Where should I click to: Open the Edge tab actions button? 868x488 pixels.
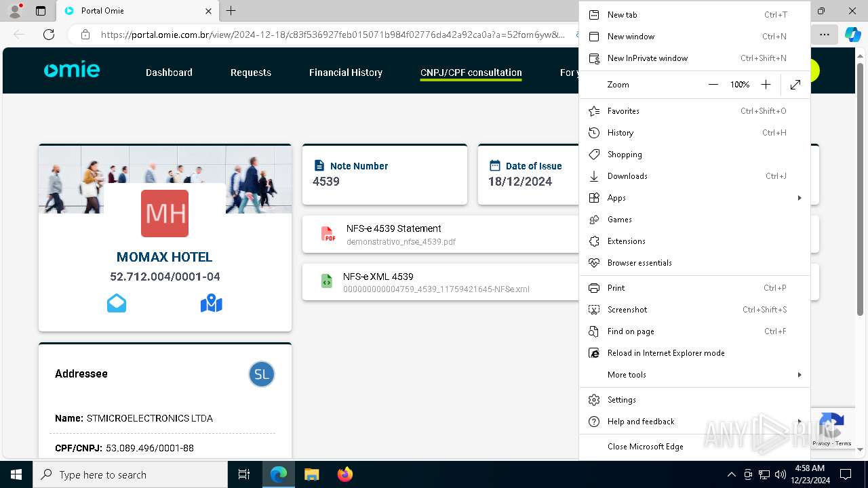coord(41,11)
